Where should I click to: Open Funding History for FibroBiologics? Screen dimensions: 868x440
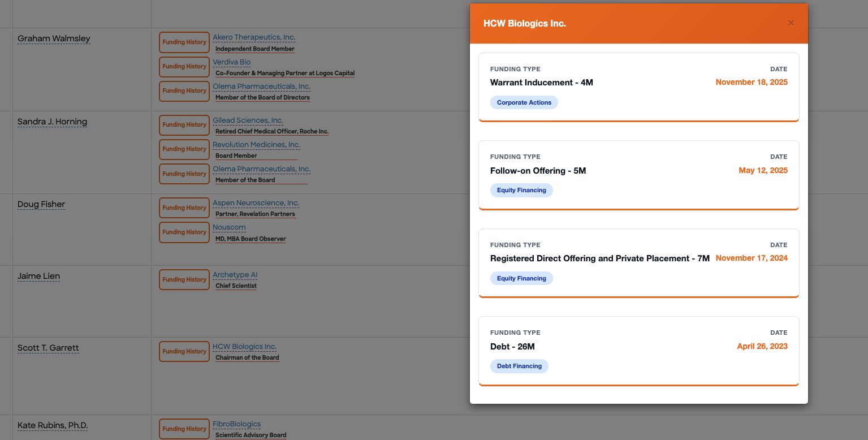tap(184, 429)
